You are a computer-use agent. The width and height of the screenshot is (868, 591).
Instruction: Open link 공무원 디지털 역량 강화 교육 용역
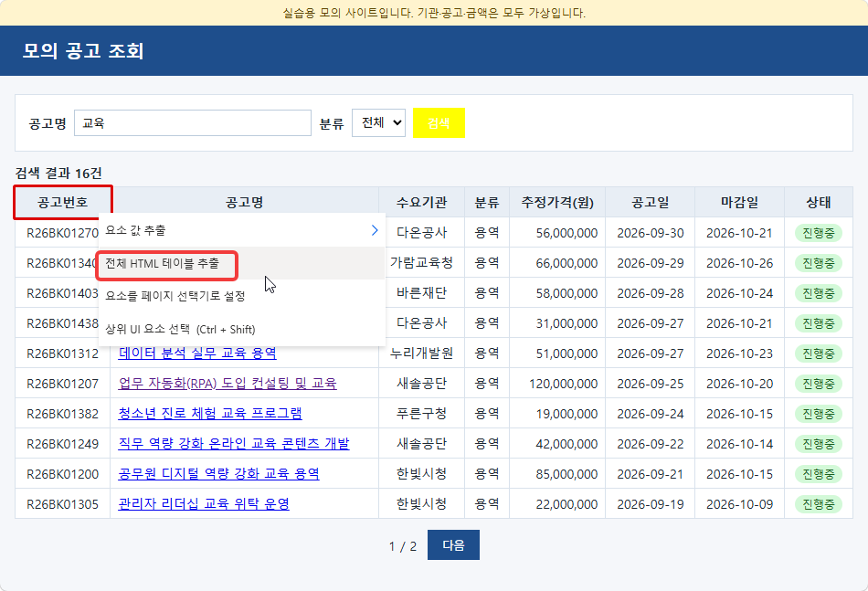[x=218, y=474]
